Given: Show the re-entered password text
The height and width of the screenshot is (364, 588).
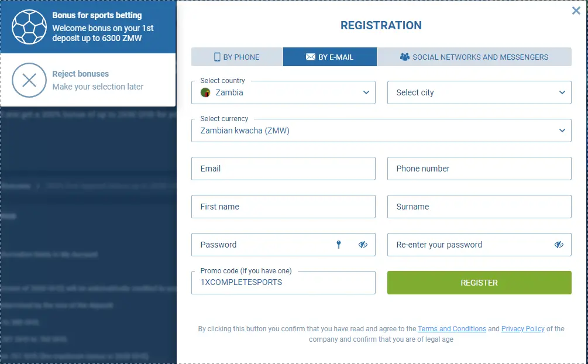Looking at the screenshot, I should pyautogui.click(x=559, y=245).
